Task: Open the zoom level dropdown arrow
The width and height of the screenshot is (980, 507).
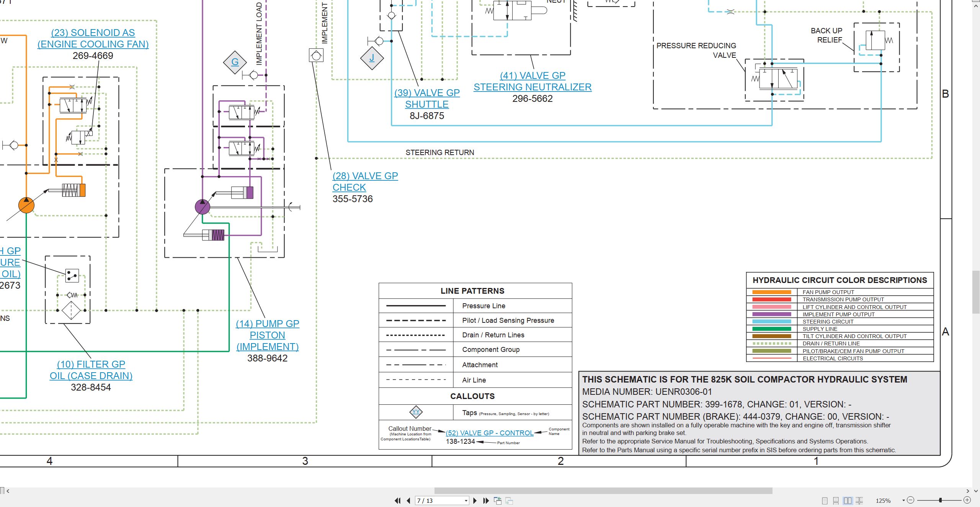Action: click(903, 500)
